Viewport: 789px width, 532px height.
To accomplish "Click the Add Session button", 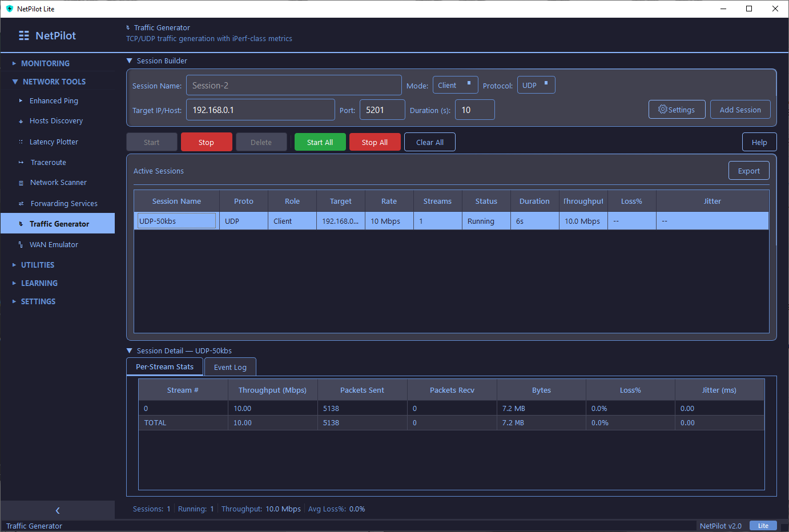I will click(740, 109).
